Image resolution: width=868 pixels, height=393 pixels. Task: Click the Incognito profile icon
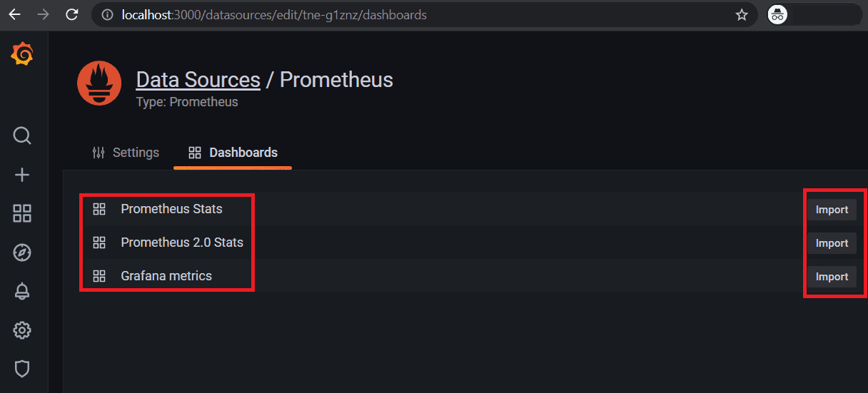[777, 15]
